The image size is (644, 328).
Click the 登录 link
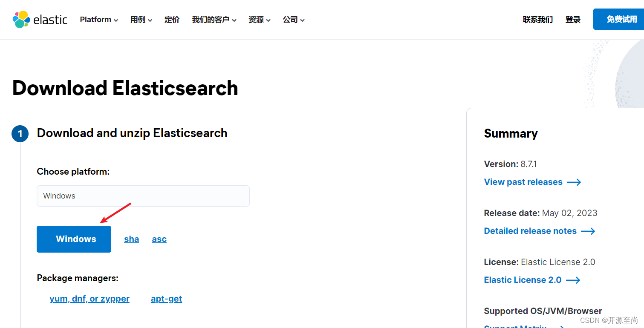(x=573, y=20)
